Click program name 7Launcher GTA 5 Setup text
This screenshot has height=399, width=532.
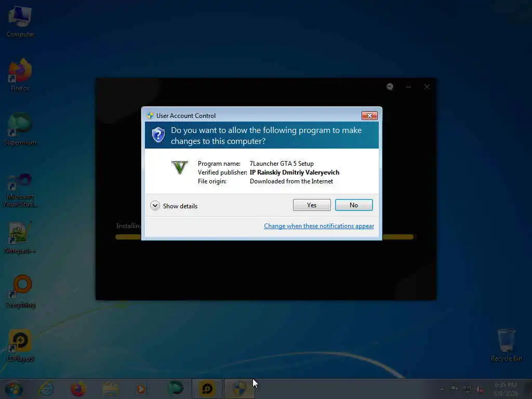tap(282, 164)
